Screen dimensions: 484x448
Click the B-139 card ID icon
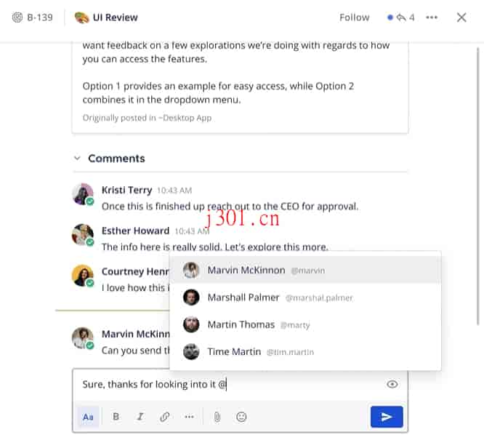click(x=17, y=17)
